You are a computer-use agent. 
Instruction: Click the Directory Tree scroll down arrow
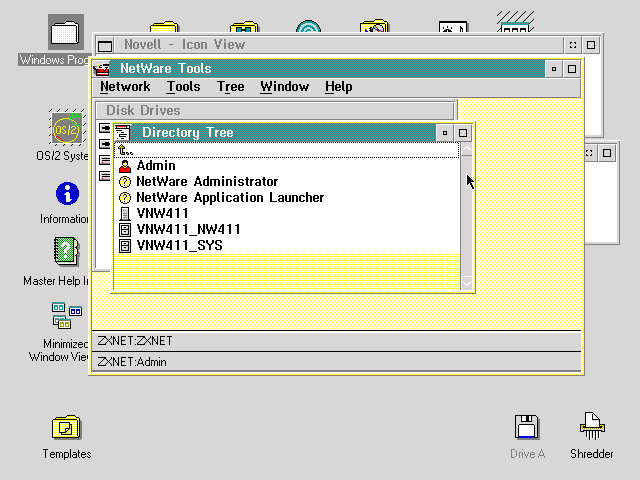tap(467, 283)
